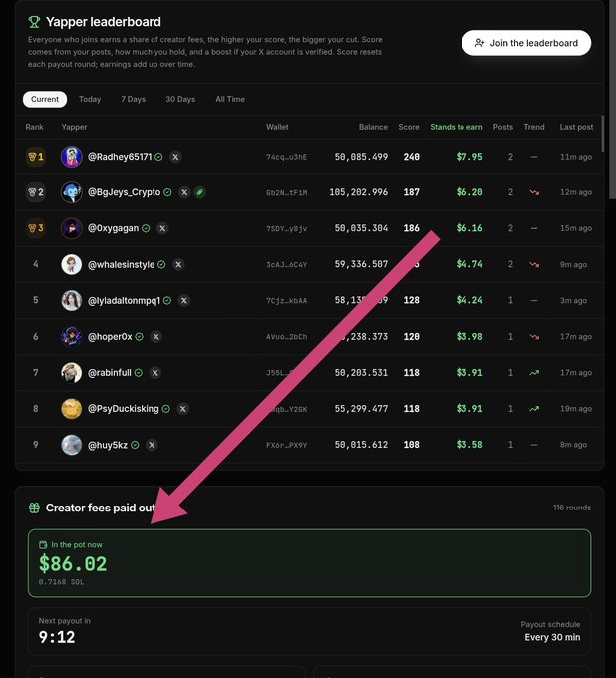Click the $7.95 earnings value
This screenshot has height=678, width=616.
point(469,157)
